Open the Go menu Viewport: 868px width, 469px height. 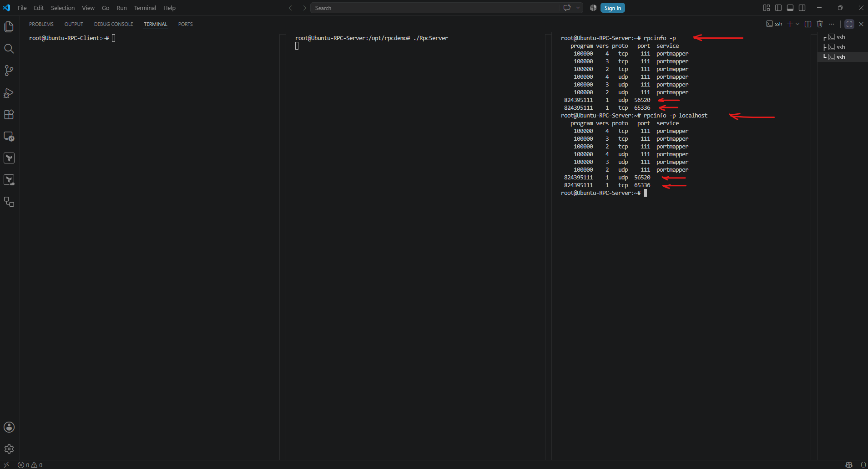[106, 8]
